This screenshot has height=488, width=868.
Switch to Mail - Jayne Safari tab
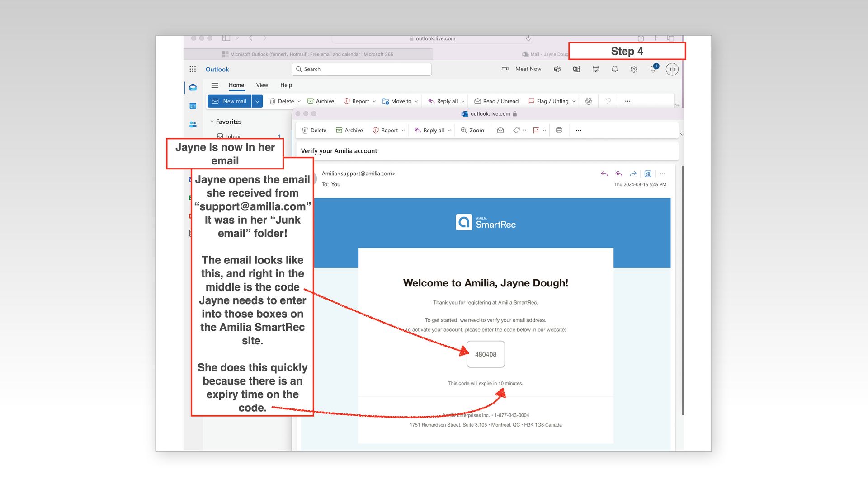click(546, 54)
